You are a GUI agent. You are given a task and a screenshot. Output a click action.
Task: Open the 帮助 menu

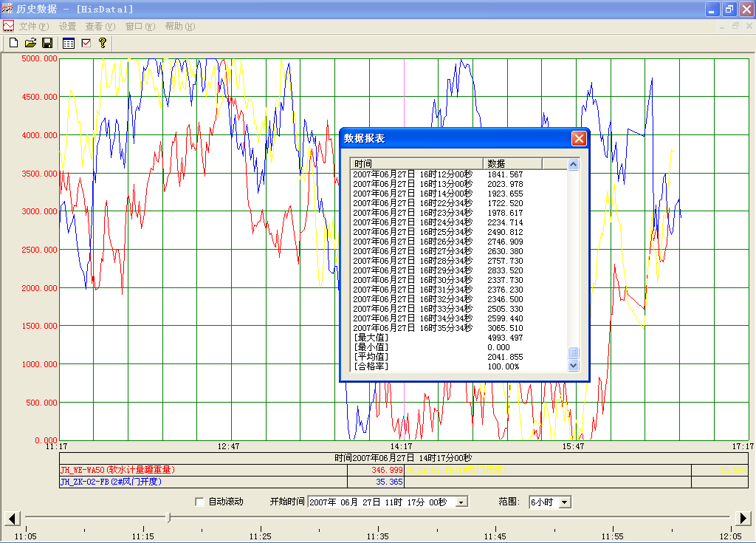179,26
